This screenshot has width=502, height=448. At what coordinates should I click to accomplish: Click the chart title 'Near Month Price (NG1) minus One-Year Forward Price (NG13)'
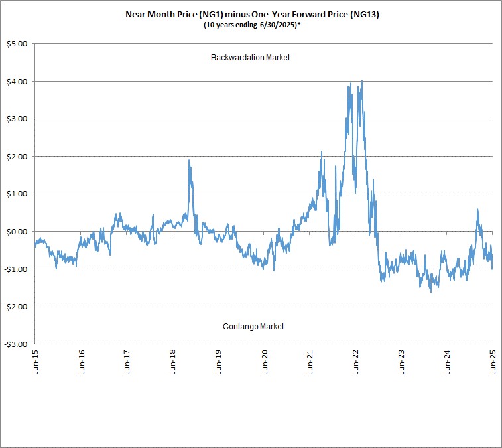(x=252, y=15)
